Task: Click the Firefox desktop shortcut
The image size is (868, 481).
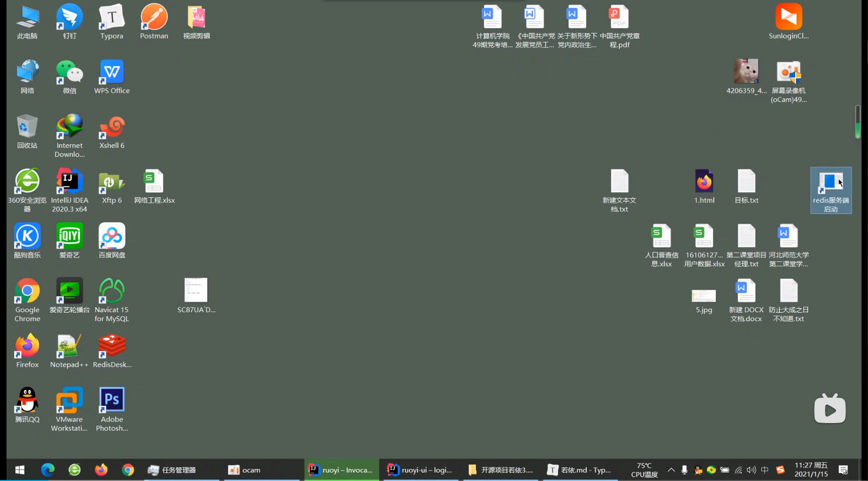Action: tap(27, 351)
